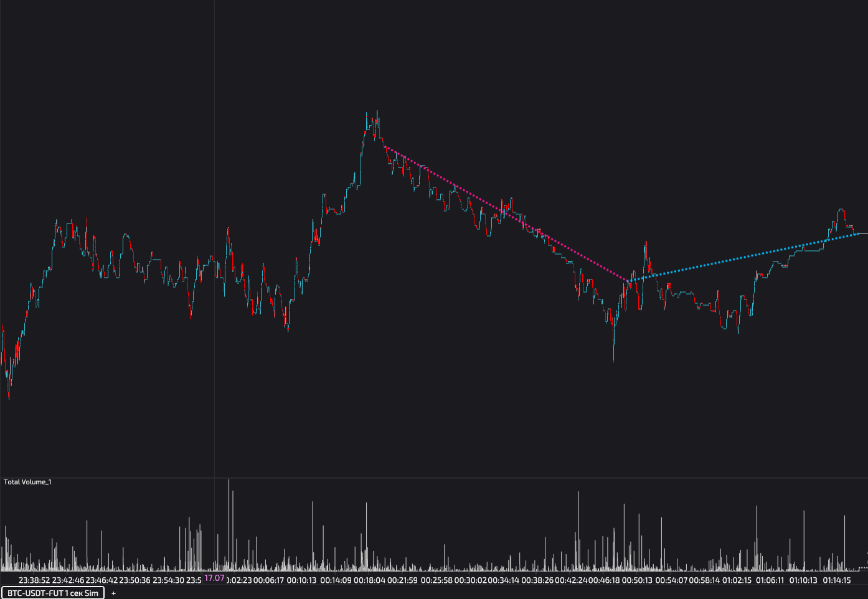Viewport: 868px width, 599px height.
Task: Click the 00:30:02 time axis label
Action: coord(470,580)
